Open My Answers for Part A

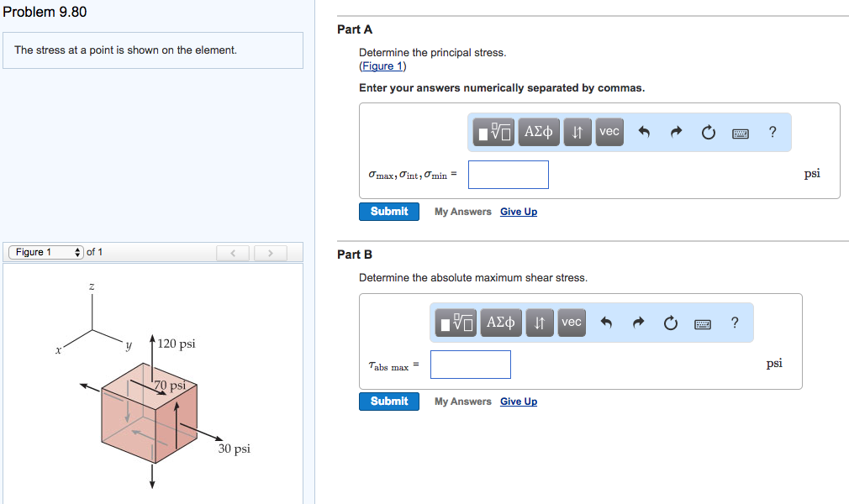point(462,212)
